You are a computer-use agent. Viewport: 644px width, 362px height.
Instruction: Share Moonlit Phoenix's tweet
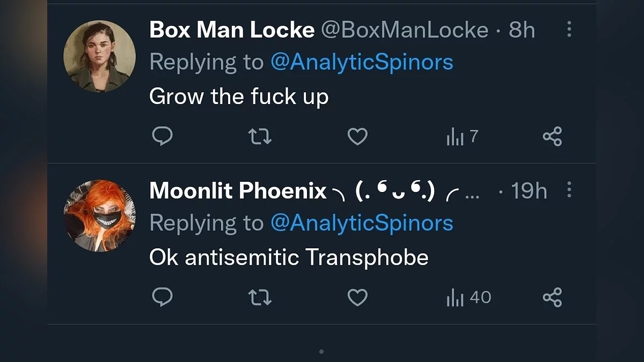pos(552,297)
